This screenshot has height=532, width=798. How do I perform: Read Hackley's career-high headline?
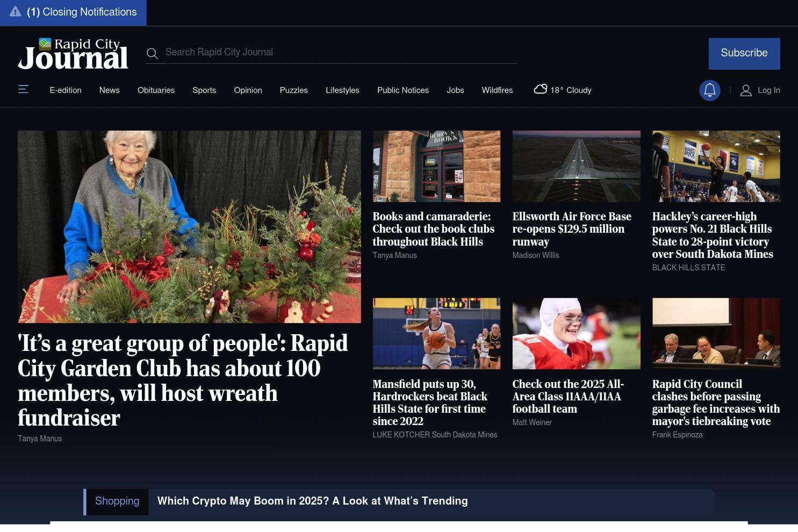tap(713, 235)
